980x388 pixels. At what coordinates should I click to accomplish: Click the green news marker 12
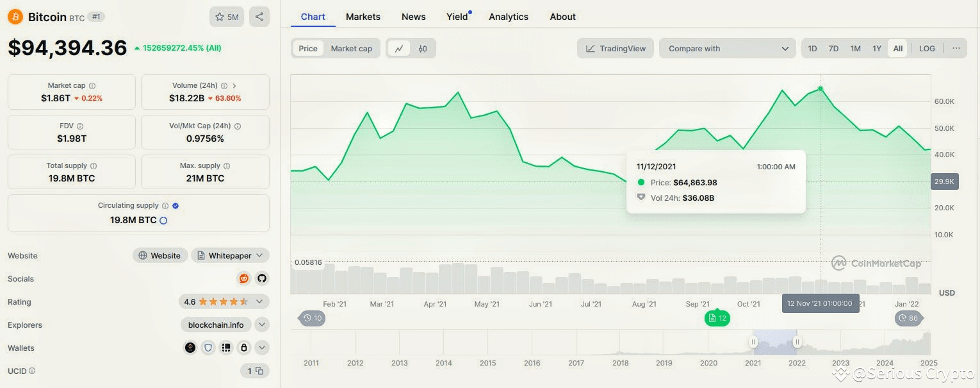[x=717, y=318]
